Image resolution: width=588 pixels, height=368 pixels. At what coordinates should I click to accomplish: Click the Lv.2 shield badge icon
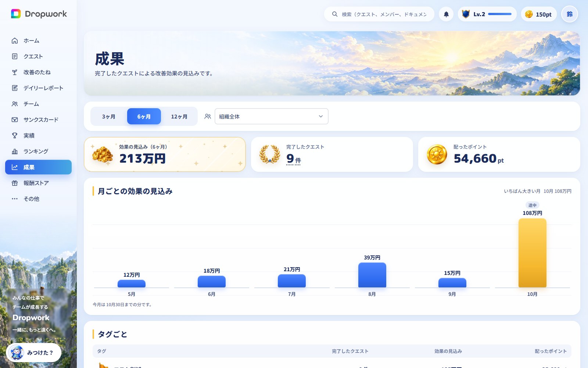tap(466, 14)
